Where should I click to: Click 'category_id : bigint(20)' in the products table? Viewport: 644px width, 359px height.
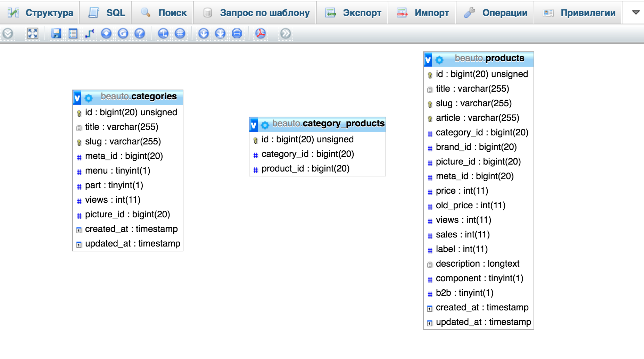tap(479, 133)
